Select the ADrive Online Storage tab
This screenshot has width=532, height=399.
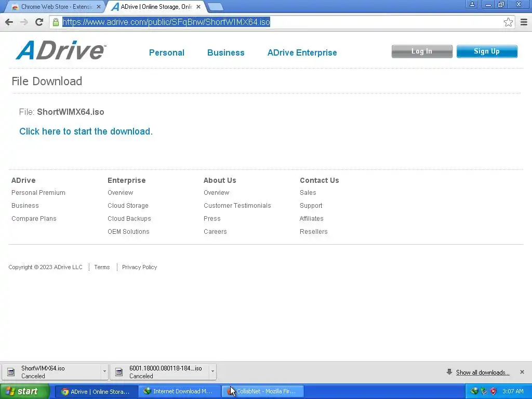(156, 7)
